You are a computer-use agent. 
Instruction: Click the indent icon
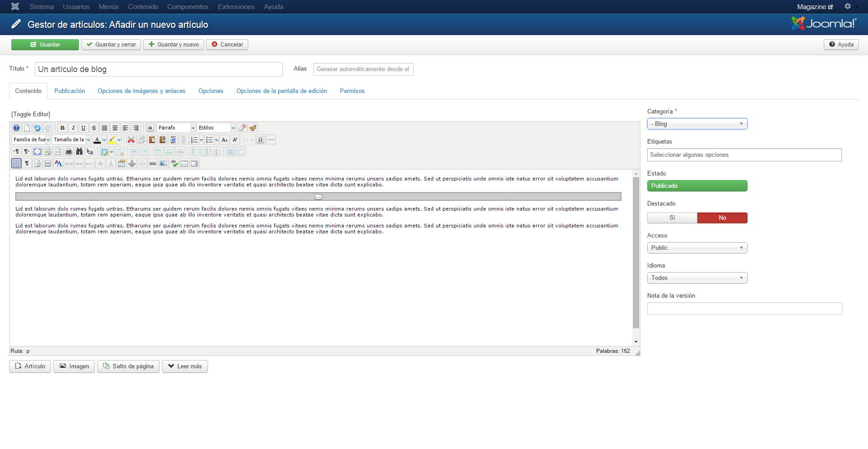click(173, 139)
